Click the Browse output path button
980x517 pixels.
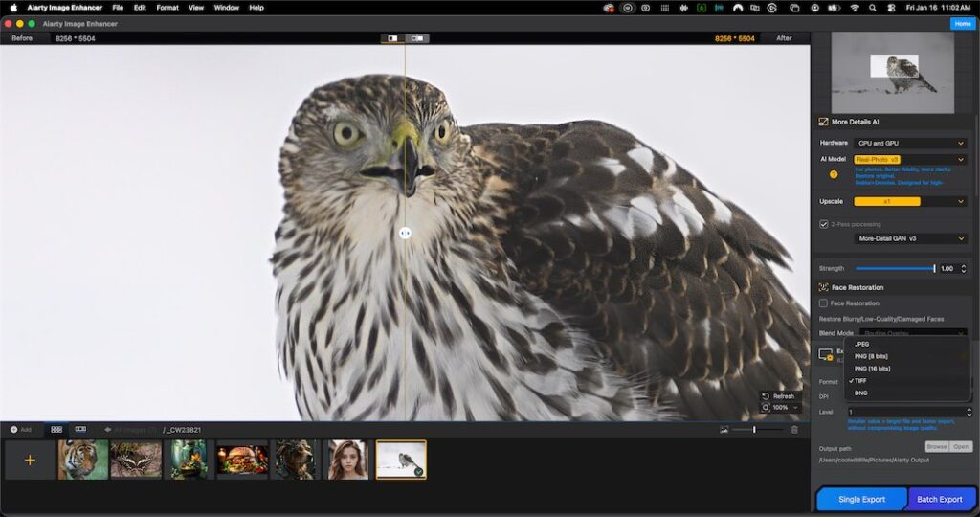936,446
